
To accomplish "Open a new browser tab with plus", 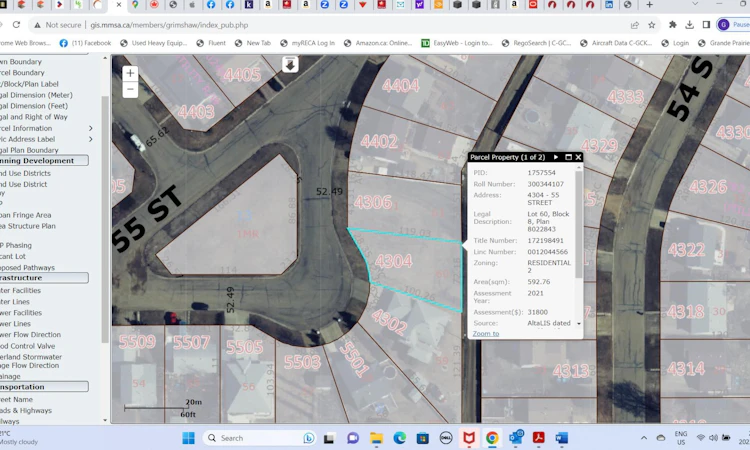I will coord(649,5).
